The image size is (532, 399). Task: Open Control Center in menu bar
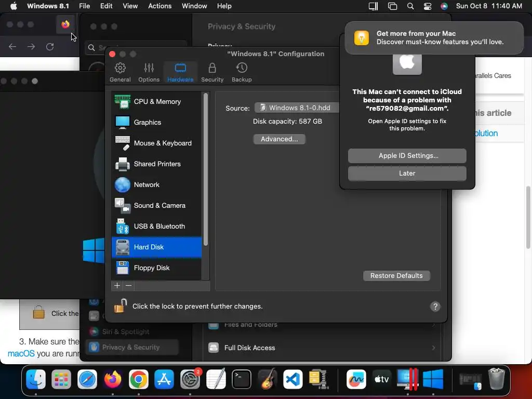tap(428, 6)
